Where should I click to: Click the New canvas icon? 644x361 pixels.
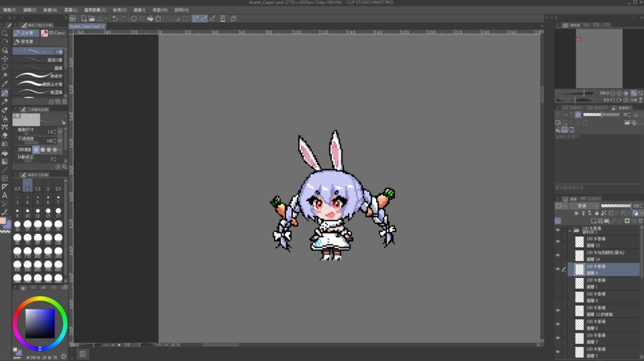coord(84,18)
